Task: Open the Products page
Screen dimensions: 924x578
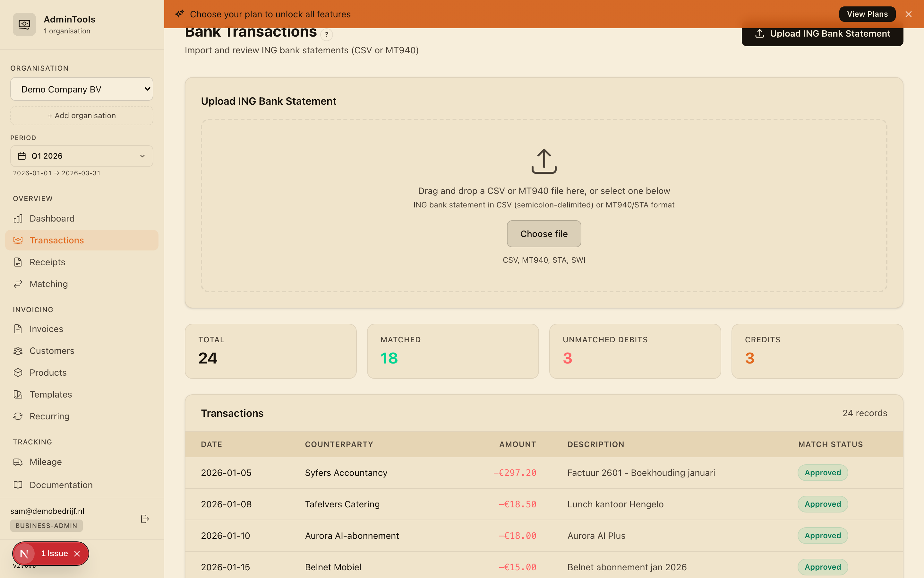Action: coord(82,372)
